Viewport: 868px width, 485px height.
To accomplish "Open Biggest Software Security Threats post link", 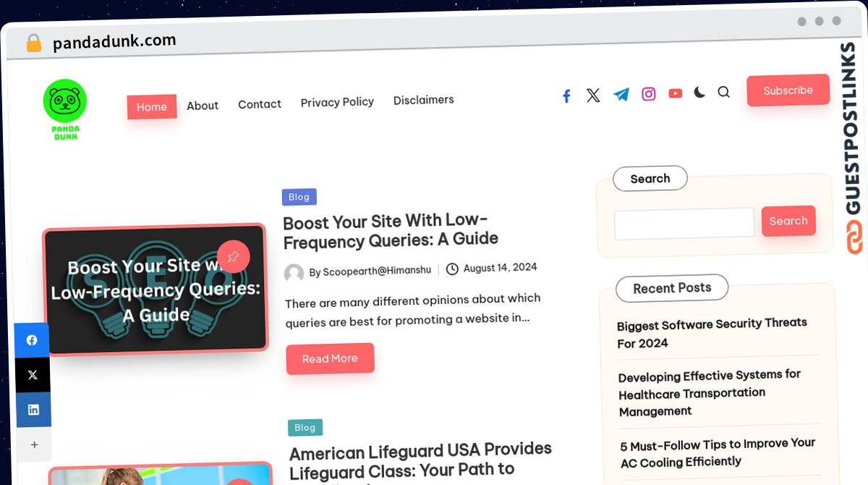I will (x=712, y=333).
